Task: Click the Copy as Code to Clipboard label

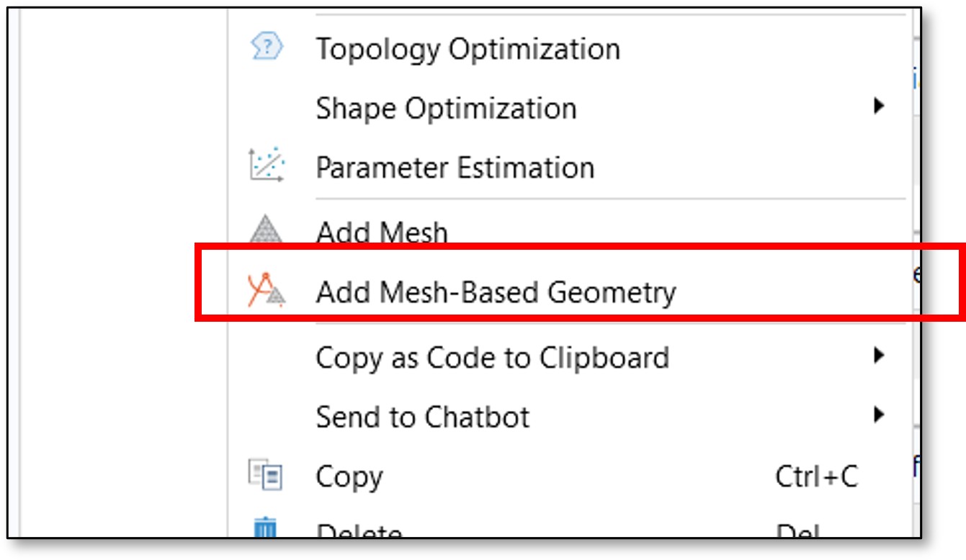Action: coord(492,358)
